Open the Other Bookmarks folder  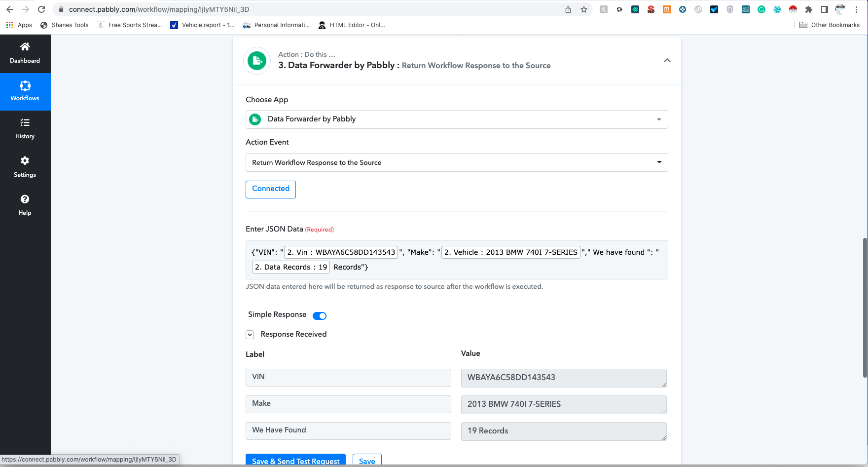pos(830,25)
